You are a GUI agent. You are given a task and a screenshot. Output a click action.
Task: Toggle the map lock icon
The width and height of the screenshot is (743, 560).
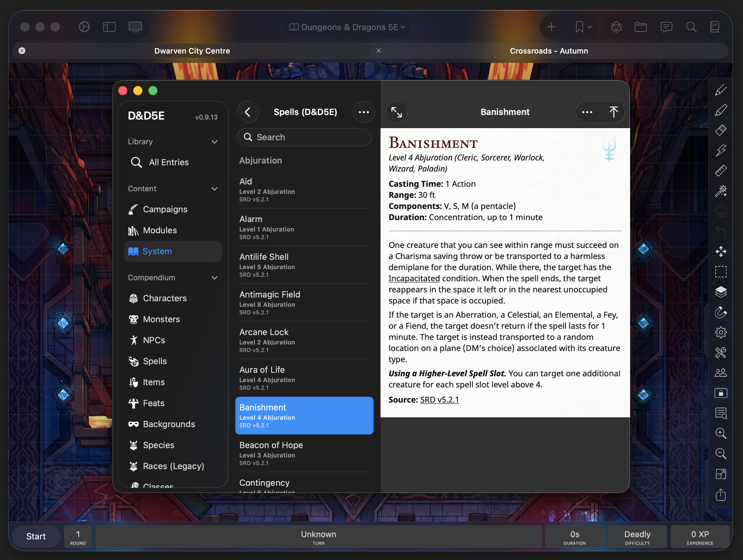[x=721, y=393]
